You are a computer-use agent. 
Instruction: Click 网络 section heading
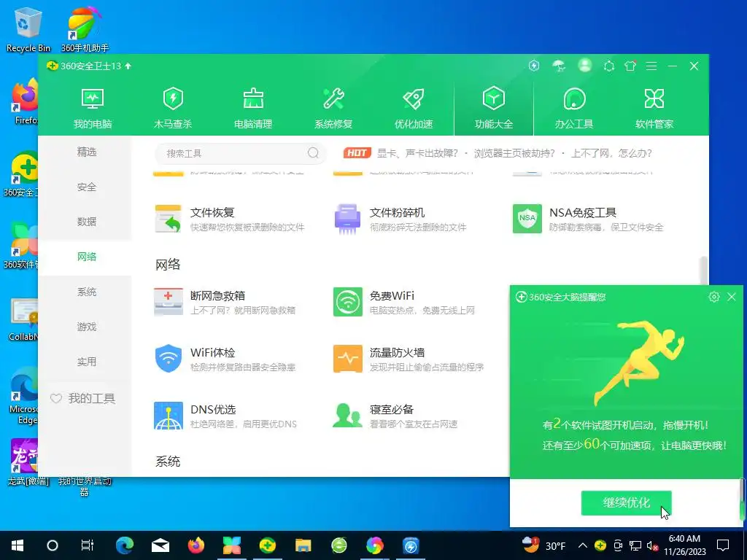pyautogui.click(x=168, y=264)
